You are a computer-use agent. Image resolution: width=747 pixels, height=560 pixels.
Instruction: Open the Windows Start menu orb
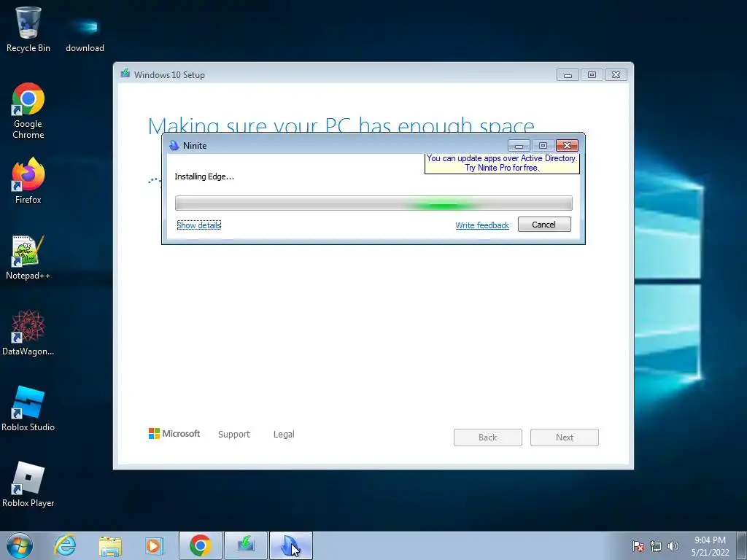pos(20,545)
